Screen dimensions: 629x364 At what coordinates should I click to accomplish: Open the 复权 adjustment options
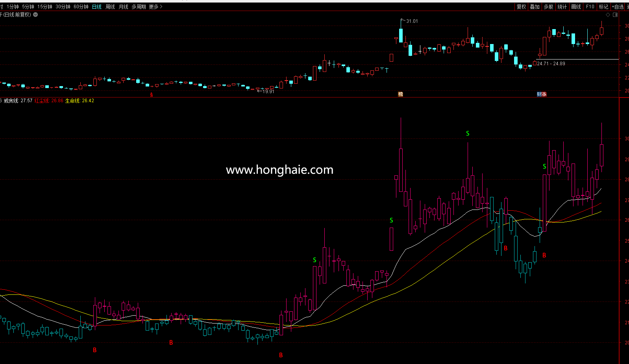521,7
